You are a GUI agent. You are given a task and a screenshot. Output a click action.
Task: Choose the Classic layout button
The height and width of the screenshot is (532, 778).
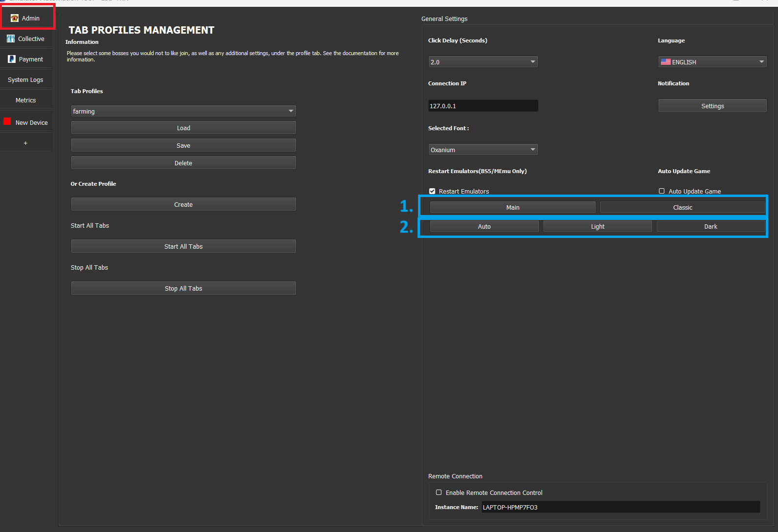point(683,207)
